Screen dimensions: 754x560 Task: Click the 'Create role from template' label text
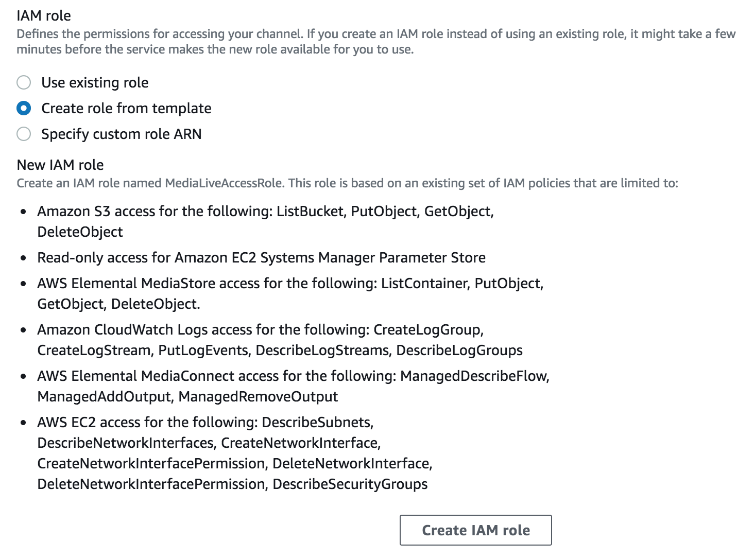(126, 108)
